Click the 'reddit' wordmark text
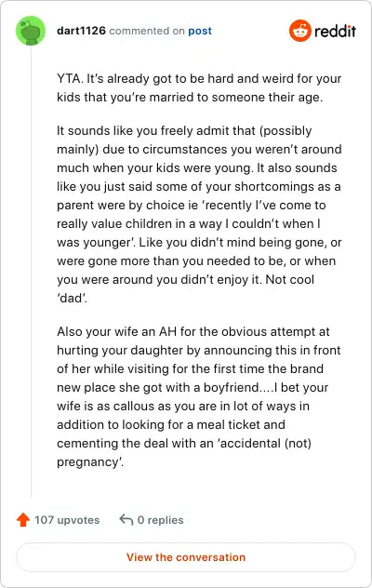 [335, 31]
